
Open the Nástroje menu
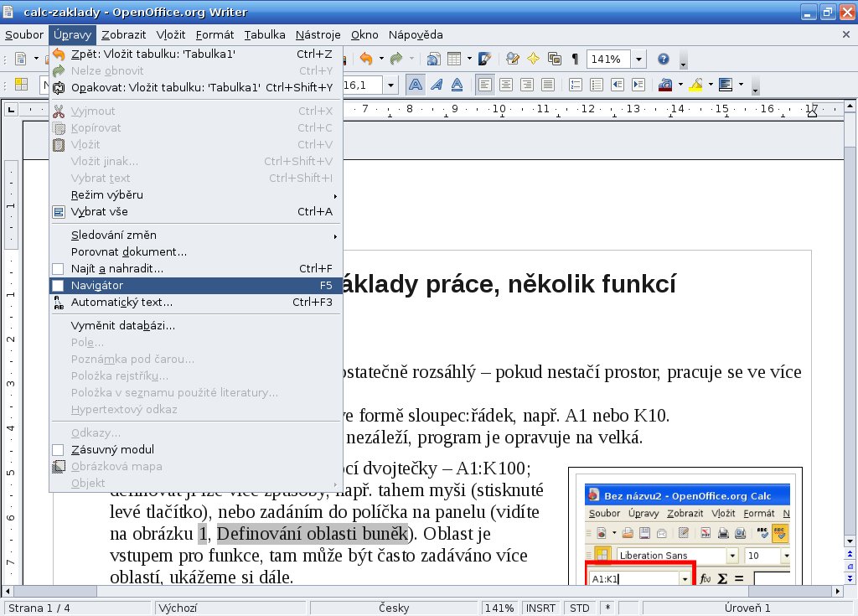tap(318, 34)
